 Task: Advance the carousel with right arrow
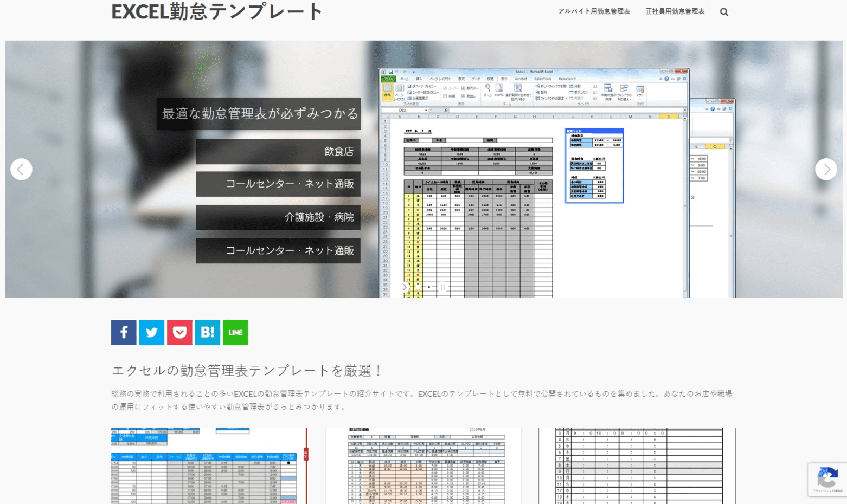(x=826, y=169)
